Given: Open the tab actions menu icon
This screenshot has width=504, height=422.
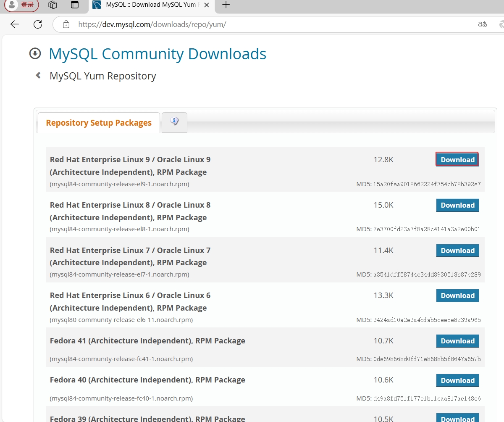Looking at the screenshot, I should 75,5.
